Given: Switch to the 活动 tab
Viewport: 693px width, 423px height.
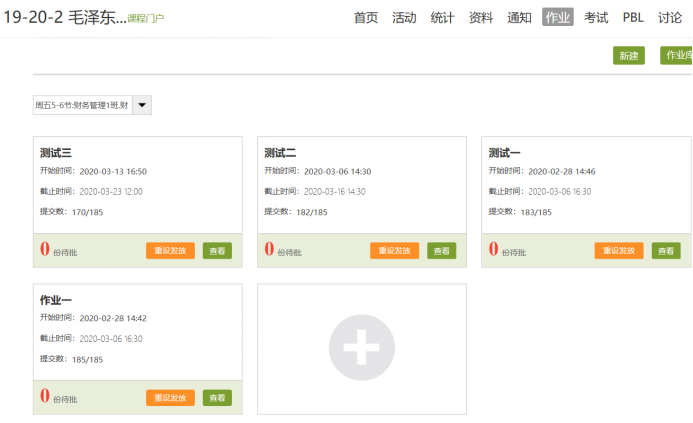Looking at the screenshot, I should (x=404, y=18).
